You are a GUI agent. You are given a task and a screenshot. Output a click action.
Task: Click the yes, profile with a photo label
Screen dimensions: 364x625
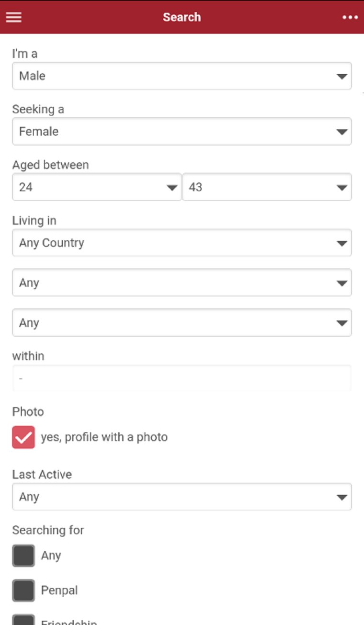[104, 437]
